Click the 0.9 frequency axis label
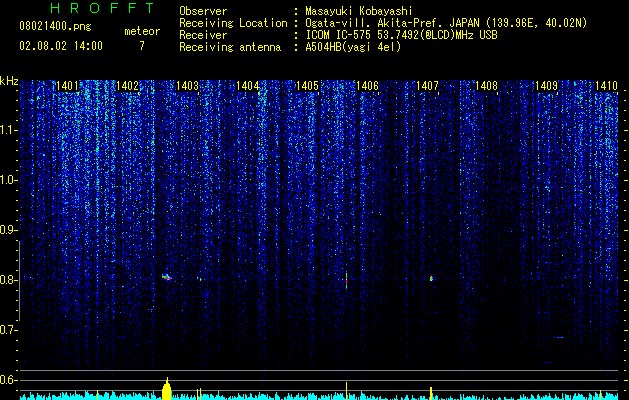 9,230
